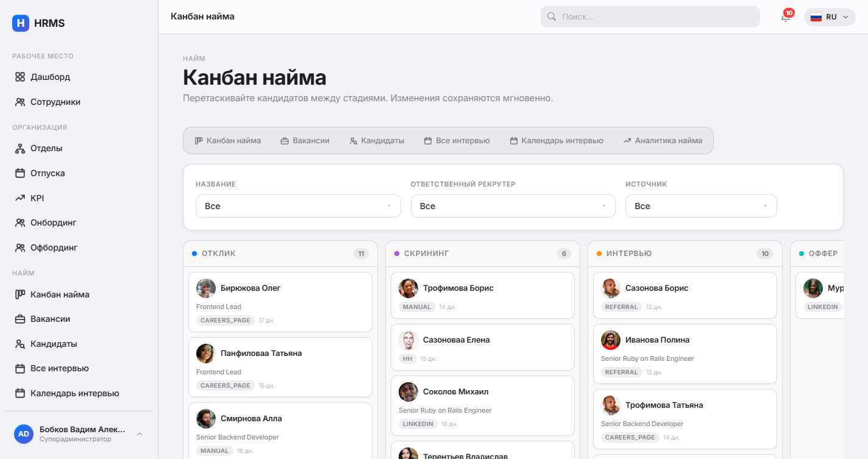Click avatar of Сазоноваа Елена
Screen dimensions: 868x459
408,340
